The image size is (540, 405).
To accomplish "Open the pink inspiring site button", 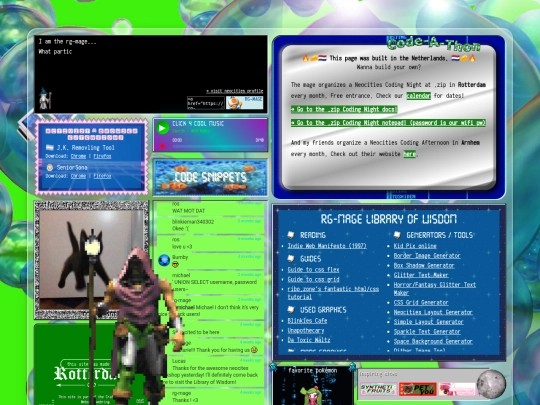I will click(457, 389).
